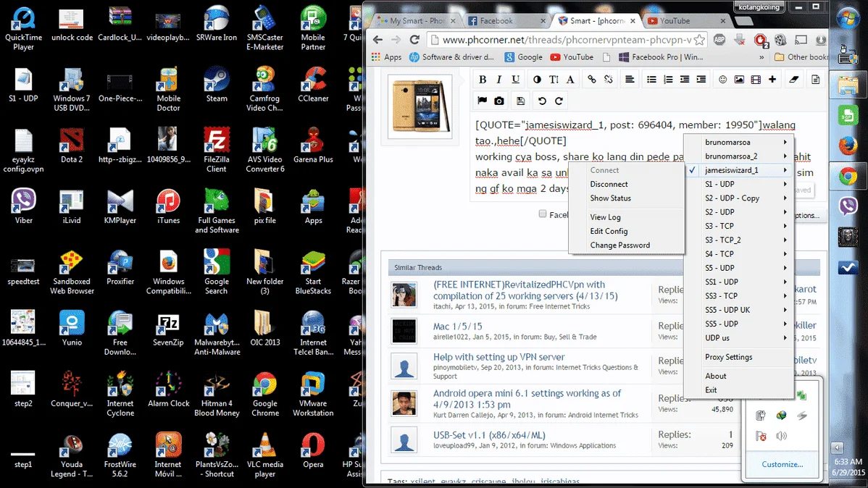Image resolution: width=868 pixels, height=488 pixels.
Task: Click the AdBlock extension icon
Action: coord(719,40)
